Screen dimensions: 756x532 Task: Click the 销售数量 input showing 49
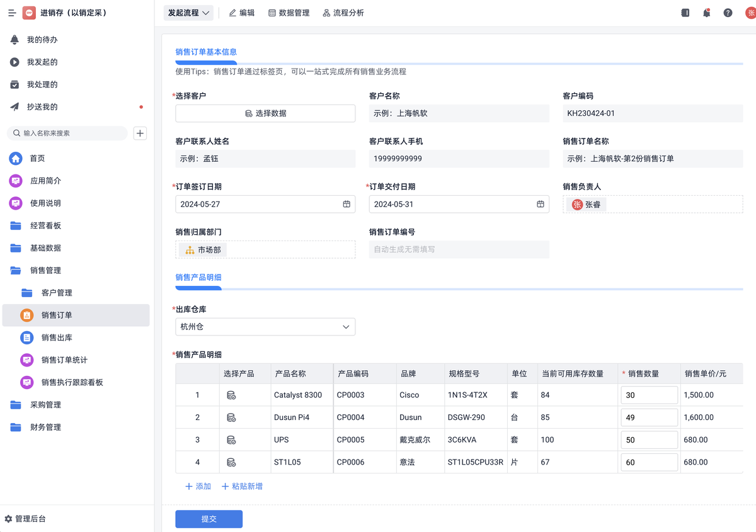click(x=650, y=417)
